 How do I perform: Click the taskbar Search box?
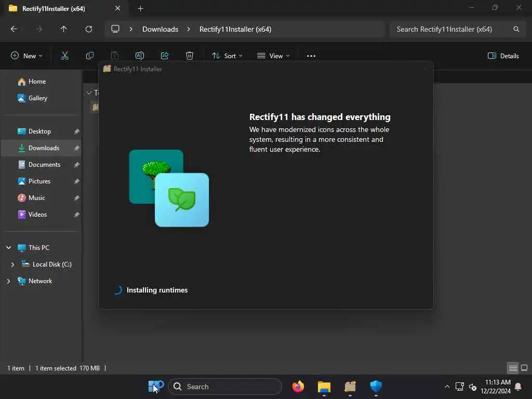225,387
